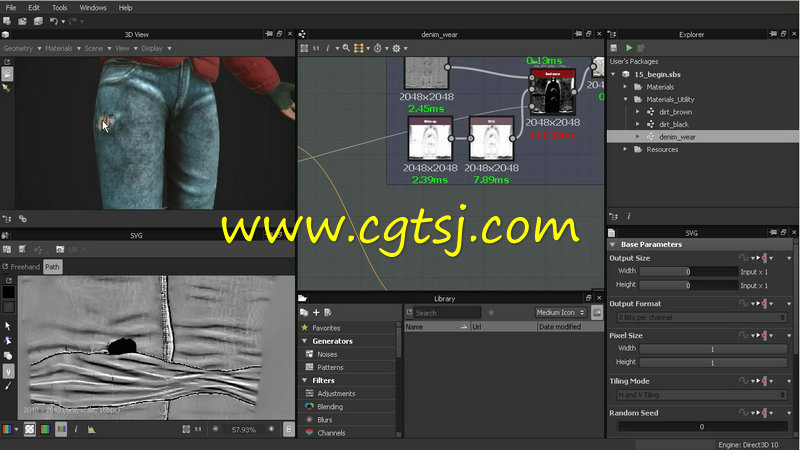The image size is (800, 450).
Task: Open the Materials dropdown in 3D View
Action: pyautogui.click(x=63, y=48)
